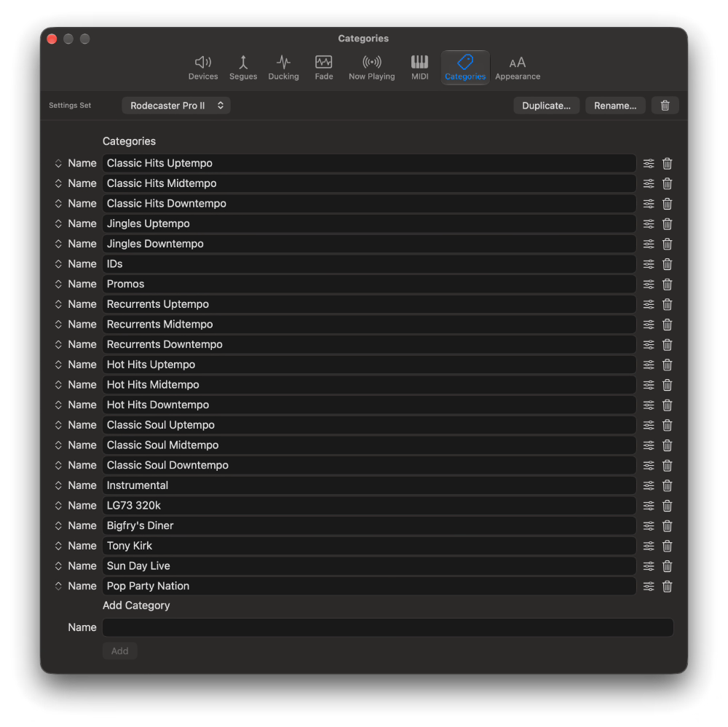Close the Categories settings window

tap(52, 39)
